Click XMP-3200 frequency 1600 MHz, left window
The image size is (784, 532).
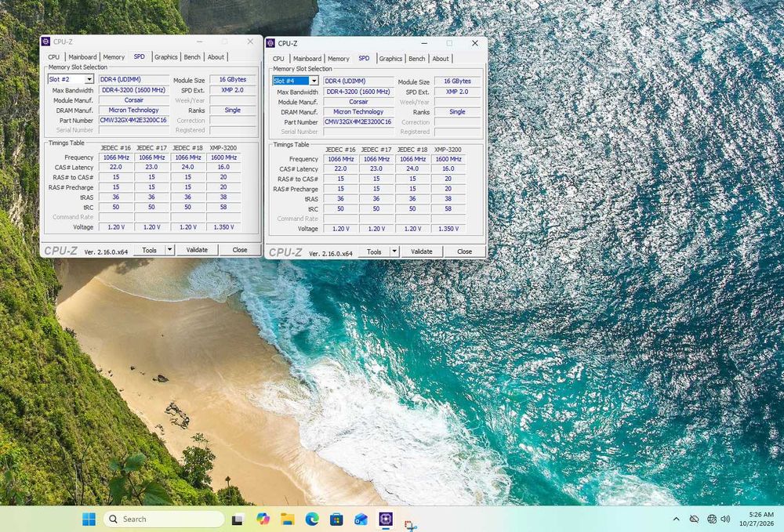pos(223,157)
